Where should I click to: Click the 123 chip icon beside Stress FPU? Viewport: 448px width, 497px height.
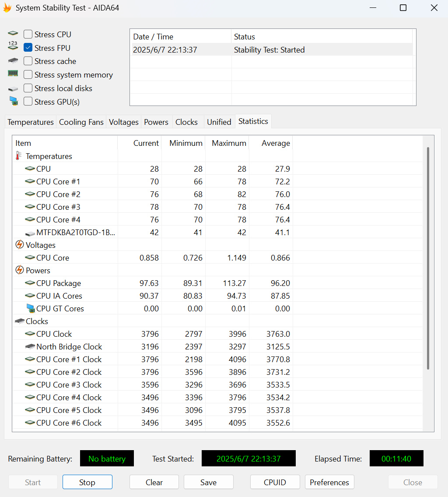click(13, 46)
